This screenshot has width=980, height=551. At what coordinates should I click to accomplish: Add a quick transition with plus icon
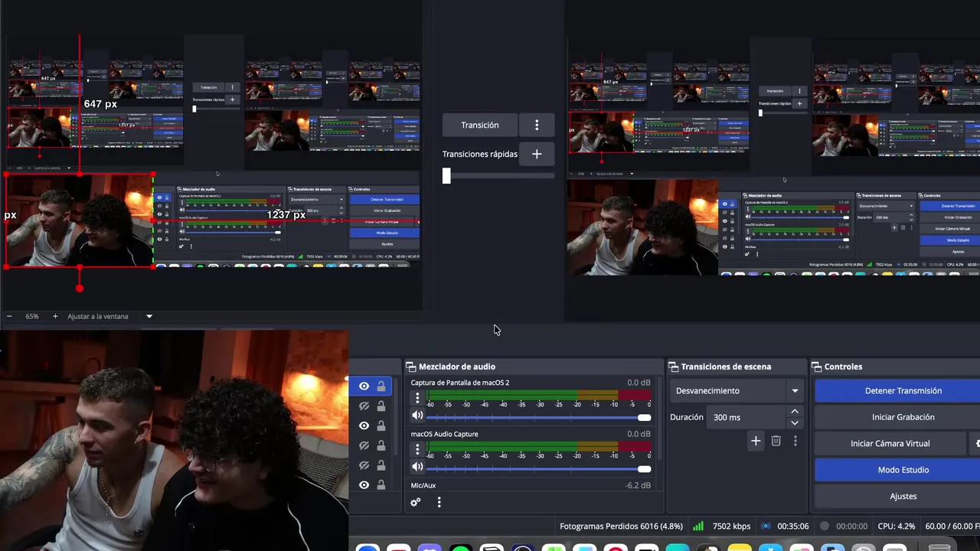(537, 154)
